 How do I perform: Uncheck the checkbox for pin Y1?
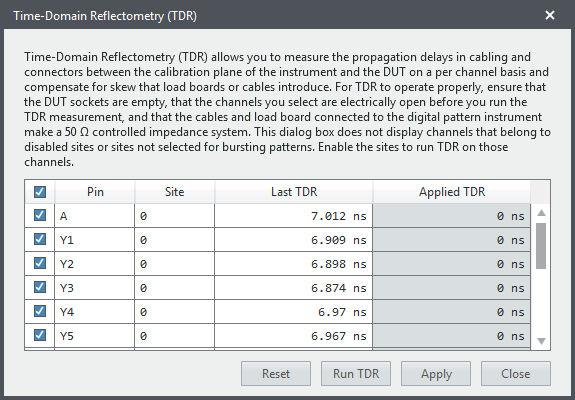point(40,239)
